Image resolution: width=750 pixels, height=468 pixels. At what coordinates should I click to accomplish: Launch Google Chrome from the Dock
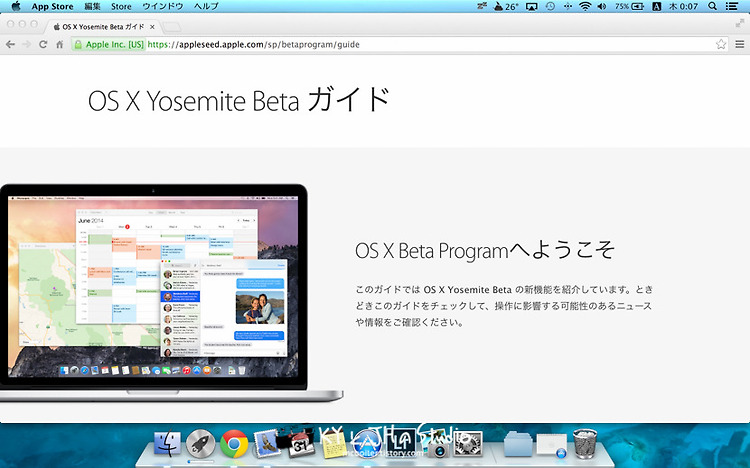pyautogui.click(x=234, y=444)
